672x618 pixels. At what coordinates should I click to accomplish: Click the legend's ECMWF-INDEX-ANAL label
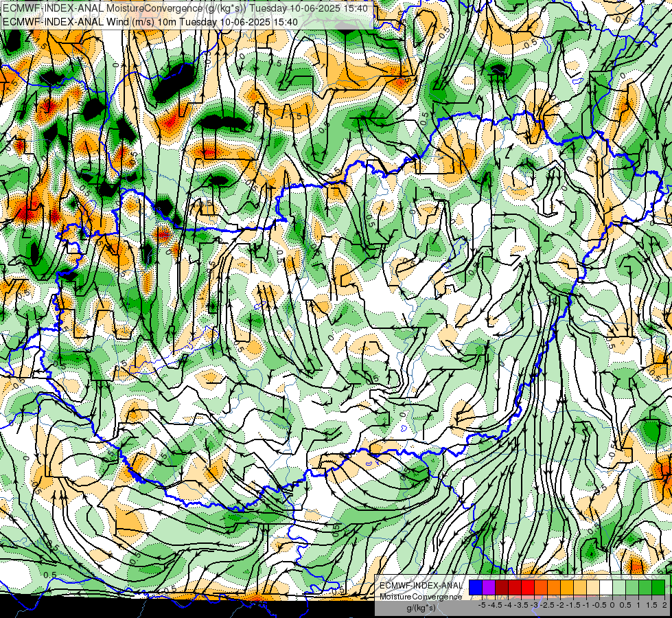point(421,586)
